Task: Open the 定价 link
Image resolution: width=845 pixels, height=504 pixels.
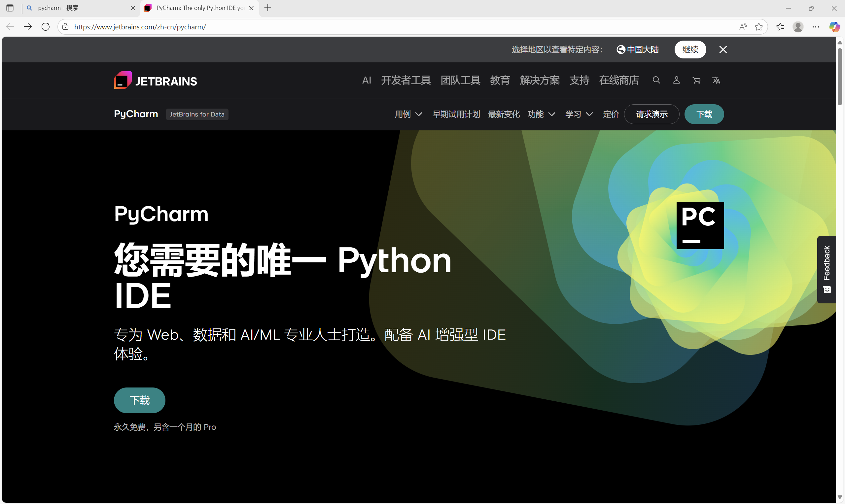Action: (611, 115)
